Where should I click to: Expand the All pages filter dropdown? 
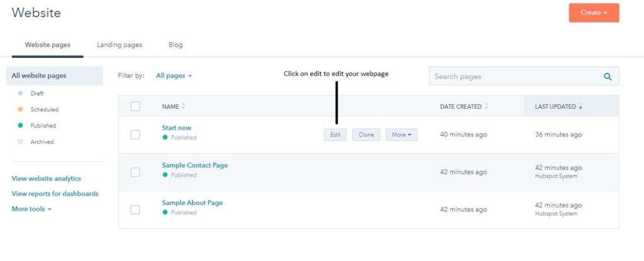pos(174,75)
